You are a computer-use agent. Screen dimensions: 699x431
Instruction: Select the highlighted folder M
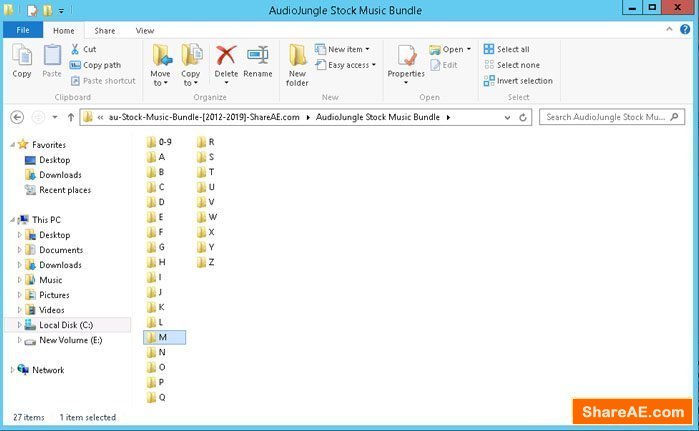tap(164, 337)
